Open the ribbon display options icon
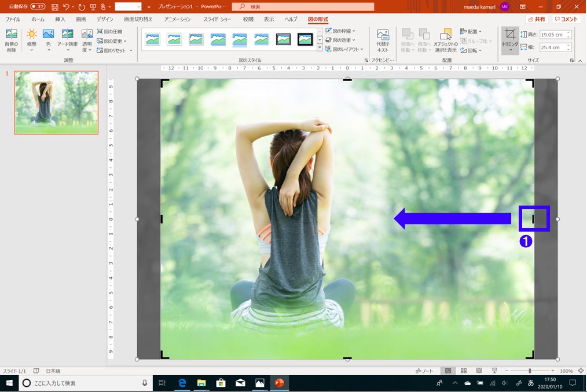 (x=523, y=7)
